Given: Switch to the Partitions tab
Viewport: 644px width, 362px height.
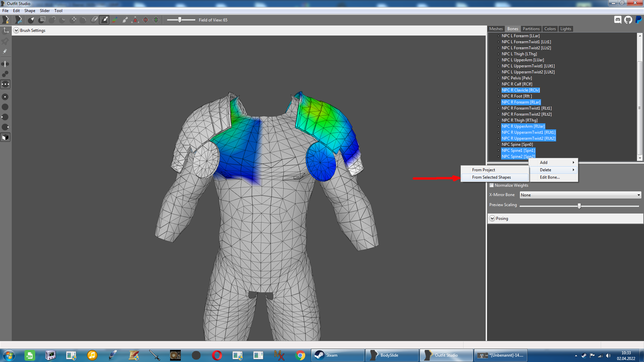Looking at the screenshot, I should click(x=531, y=29).
